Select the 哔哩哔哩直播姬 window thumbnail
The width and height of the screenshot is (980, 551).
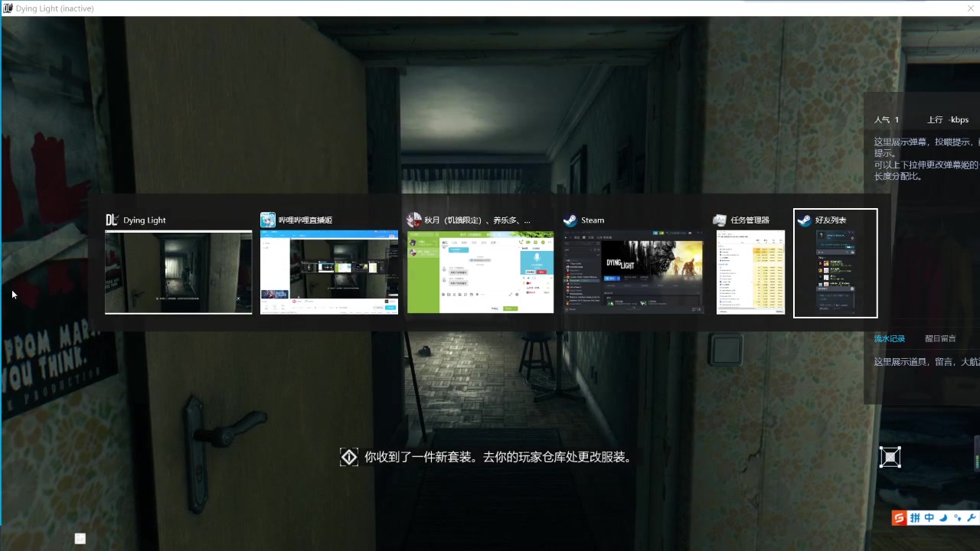(x=329, y=272)
